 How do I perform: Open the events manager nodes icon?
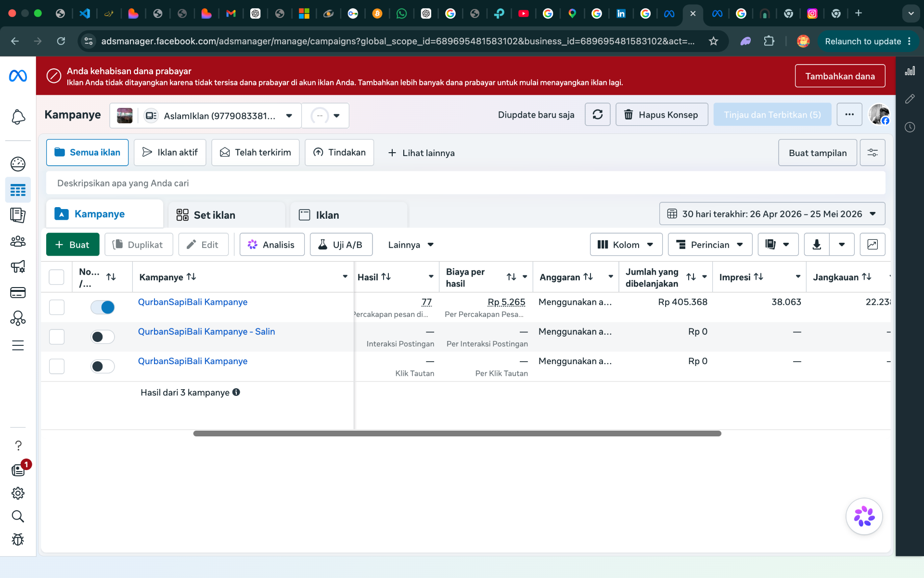18,318
